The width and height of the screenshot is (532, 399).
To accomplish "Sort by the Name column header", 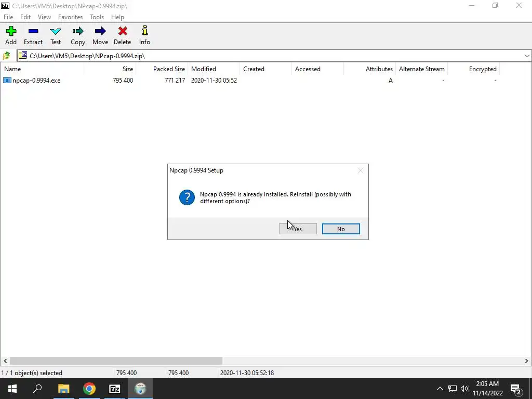I will (42, 69).
